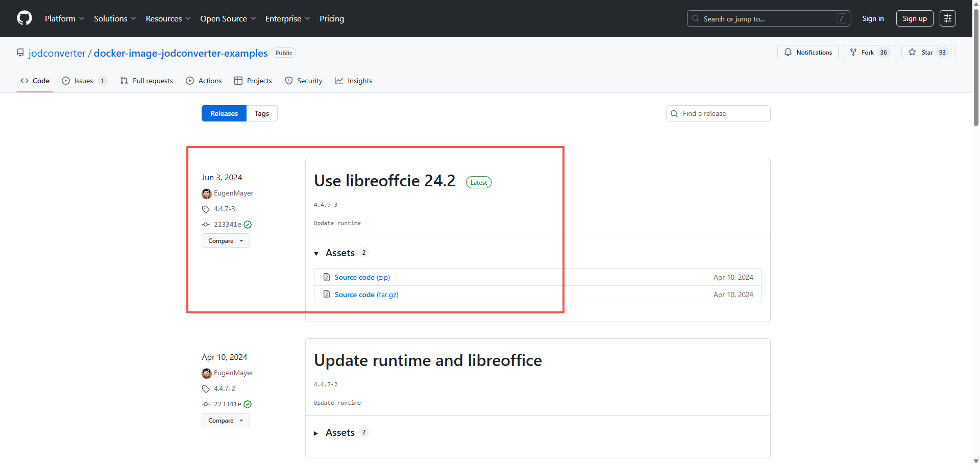The width and height of the screenshot is (980, 465).
Task: Open the jodconverter owner link
Action: (x=57, y=53)
